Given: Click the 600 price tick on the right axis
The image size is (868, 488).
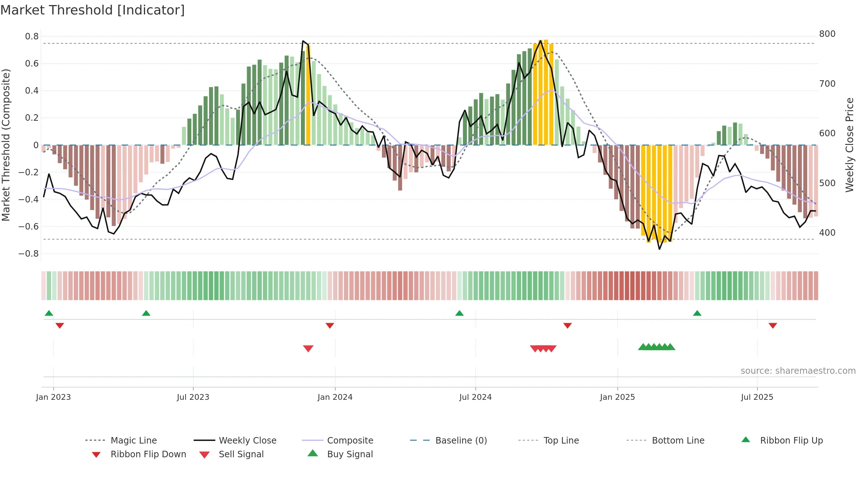Looking at the screenshot, I should click(x=827, y=133).
